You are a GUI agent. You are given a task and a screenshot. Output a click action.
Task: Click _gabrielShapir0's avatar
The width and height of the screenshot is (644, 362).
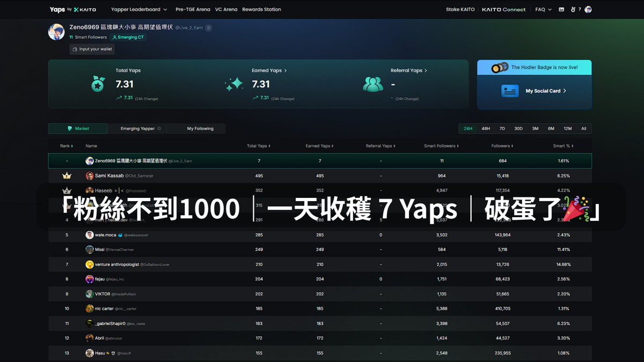(x=90, y=323)
